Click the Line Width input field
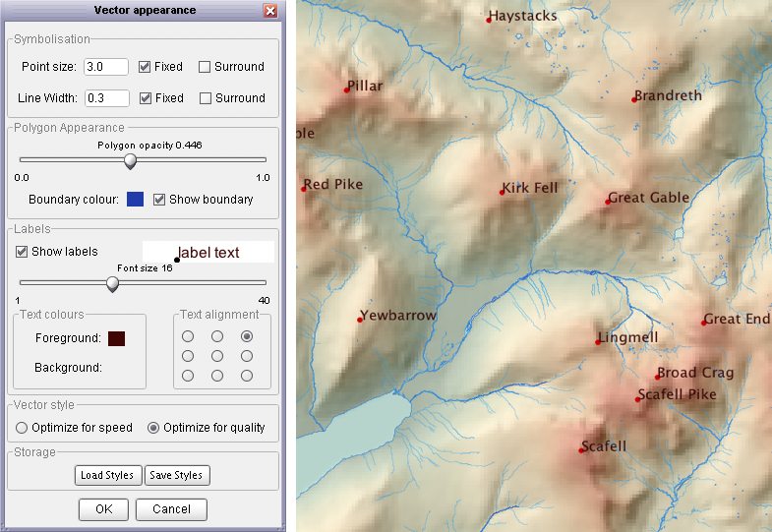This screenshot has width=772, height=532. pos(106,98)
